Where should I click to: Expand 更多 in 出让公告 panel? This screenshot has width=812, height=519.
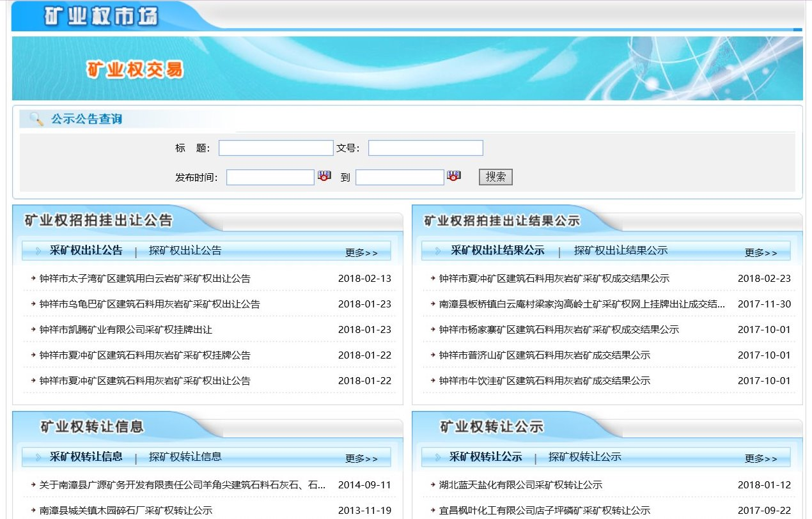(361, 252)
